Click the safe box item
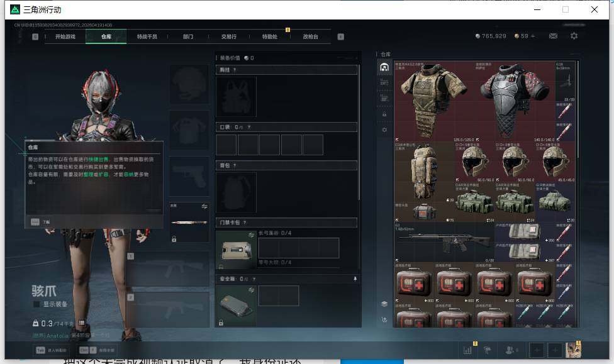The width and height of the screenshot is (614, 364). [236, 306]
